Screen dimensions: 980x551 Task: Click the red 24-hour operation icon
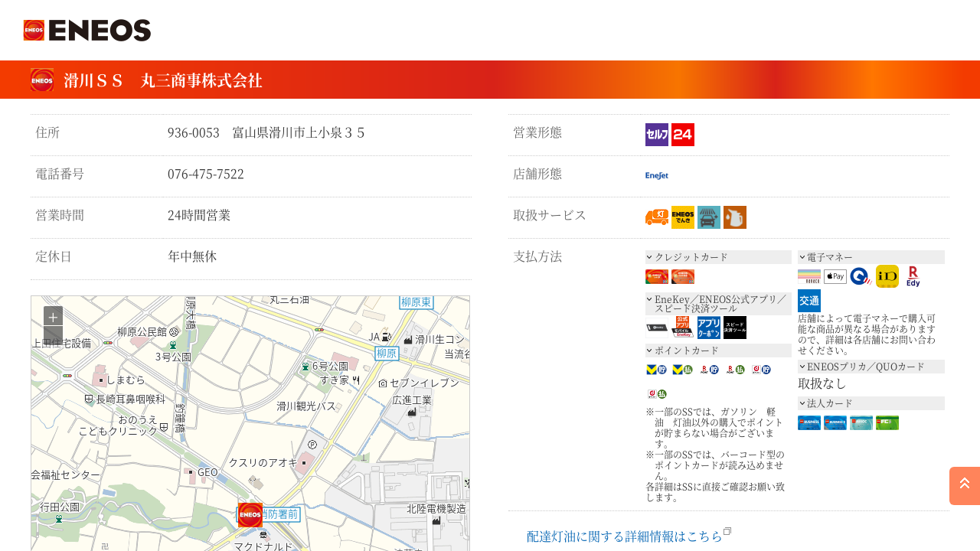pos(683,135)
